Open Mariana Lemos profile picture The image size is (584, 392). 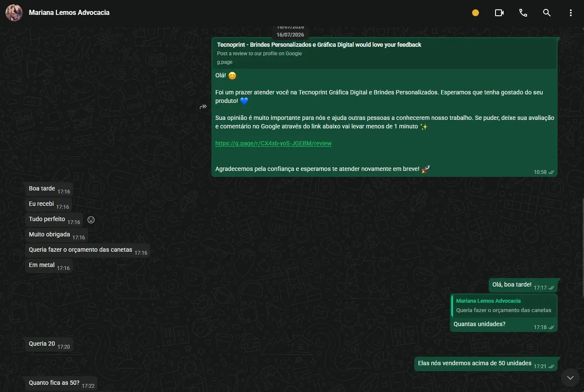[x=14, y=13]
